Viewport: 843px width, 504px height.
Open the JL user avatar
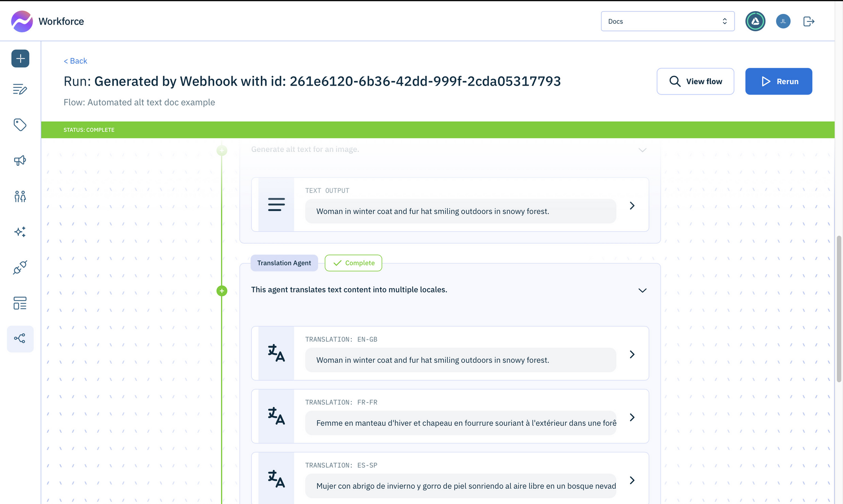pos(783,22)
